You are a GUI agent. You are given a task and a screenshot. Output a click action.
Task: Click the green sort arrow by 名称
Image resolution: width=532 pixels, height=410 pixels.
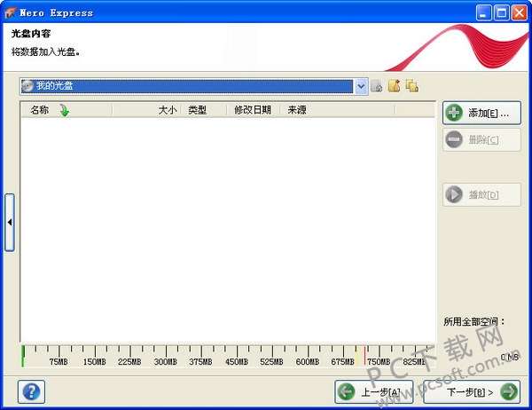pos(64,110)
